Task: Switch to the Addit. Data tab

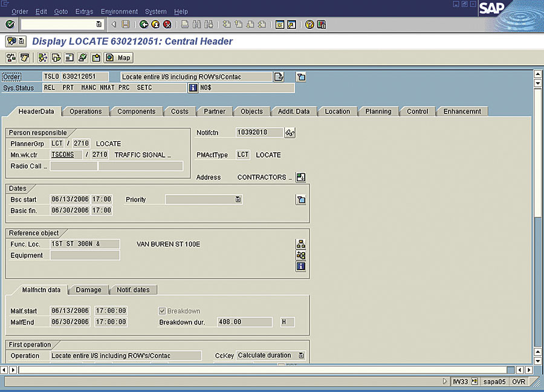Action: click(294, 111)
